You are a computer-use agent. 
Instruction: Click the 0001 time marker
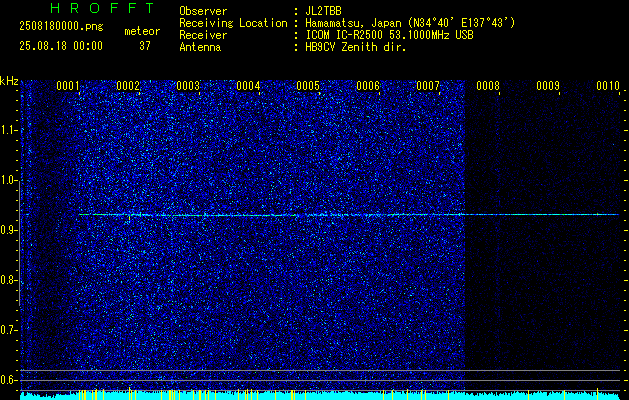click(67, 86)
